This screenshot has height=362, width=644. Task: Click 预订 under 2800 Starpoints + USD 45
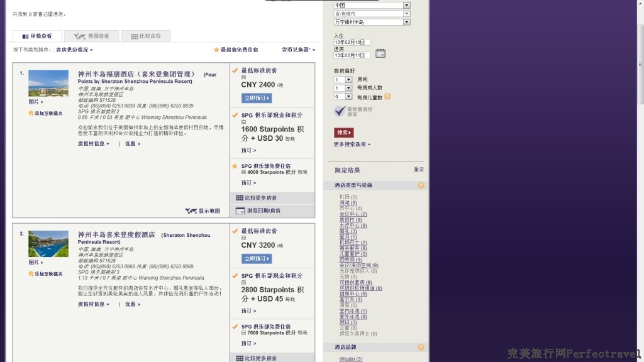click(248, 310)
